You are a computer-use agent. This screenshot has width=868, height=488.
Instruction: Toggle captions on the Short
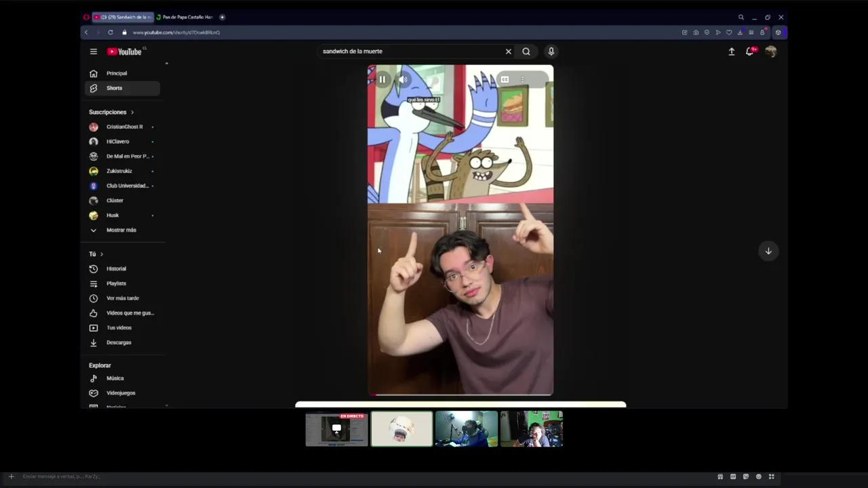(x=505, y=79)
